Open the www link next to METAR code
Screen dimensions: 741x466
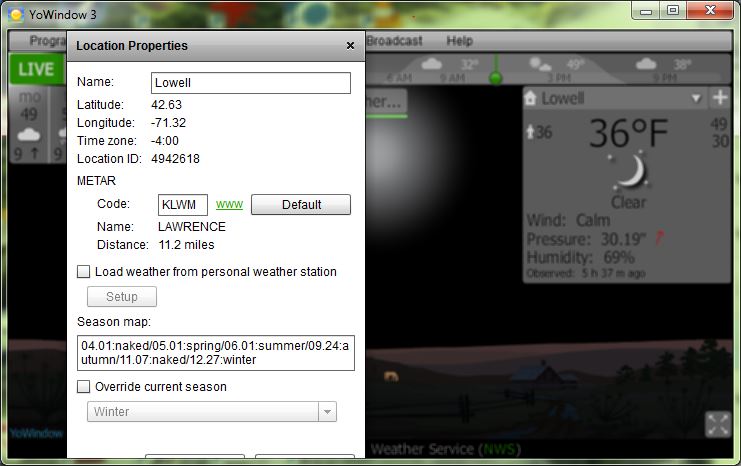click(x=230, y=205)
